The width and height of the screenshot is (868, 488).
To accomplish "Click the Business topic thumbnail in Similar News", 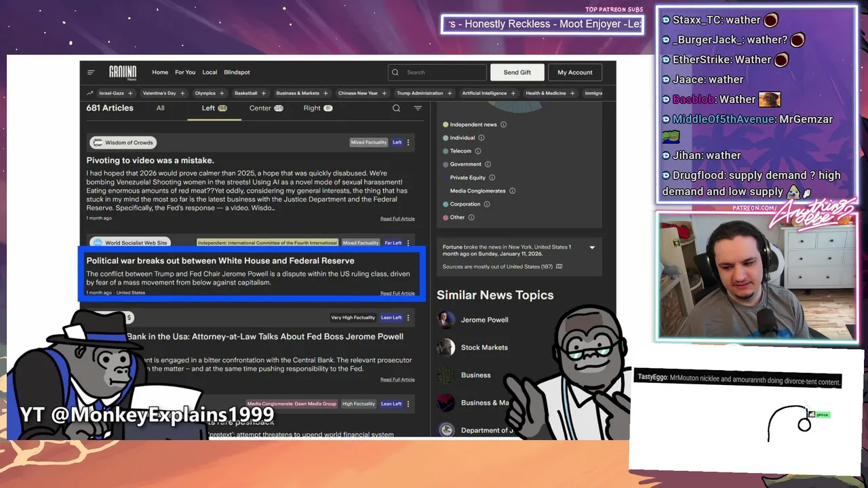I will pos(446,375).
